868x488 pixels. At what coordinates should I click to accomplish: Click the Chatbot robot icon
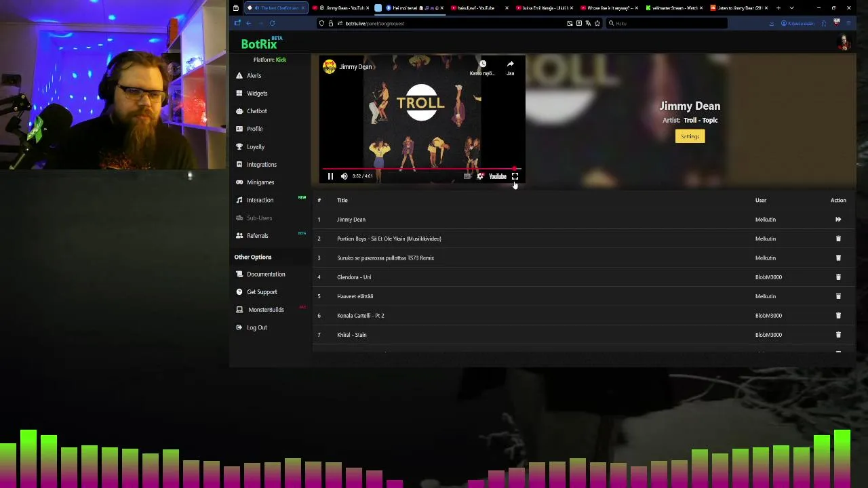pos(239,110)
